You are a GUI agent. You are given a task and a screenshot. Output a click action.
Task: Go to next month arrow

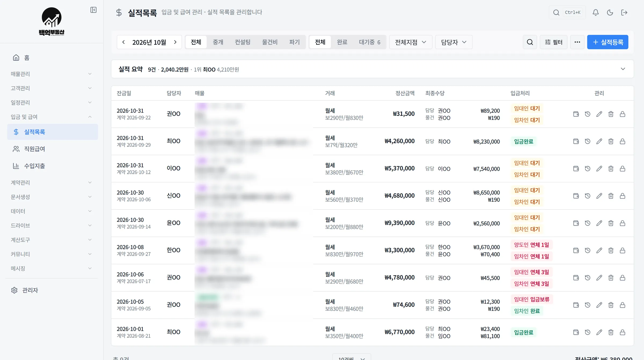(x=175, y=42)
